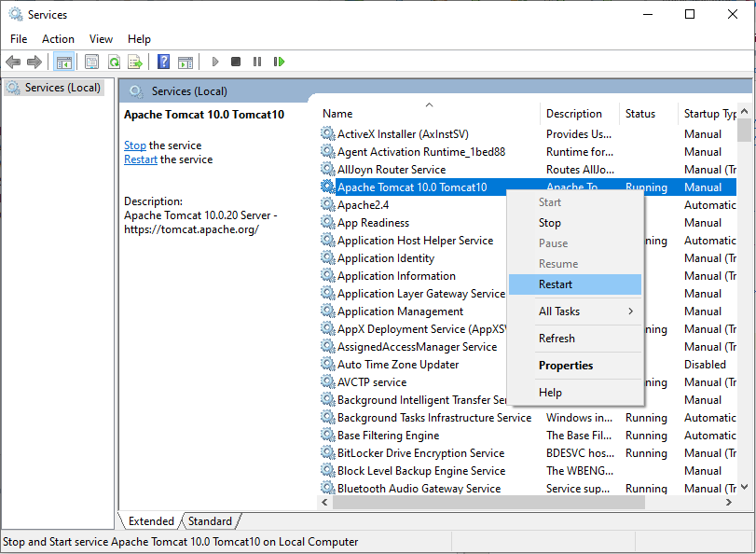Click gear icon beside Apache2.4
The height and width of the screenshot is (554, 756).
[328, 204]
